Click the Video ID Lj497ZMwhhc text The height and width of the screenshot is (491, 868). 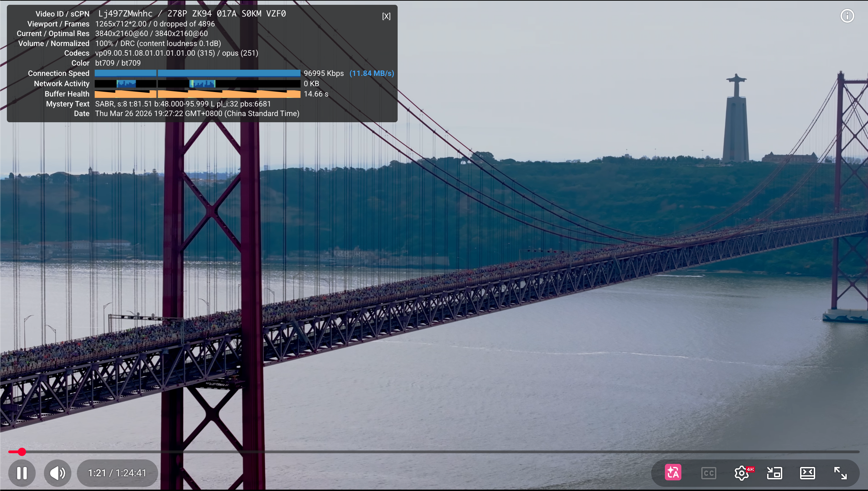(x=125, y=14)
